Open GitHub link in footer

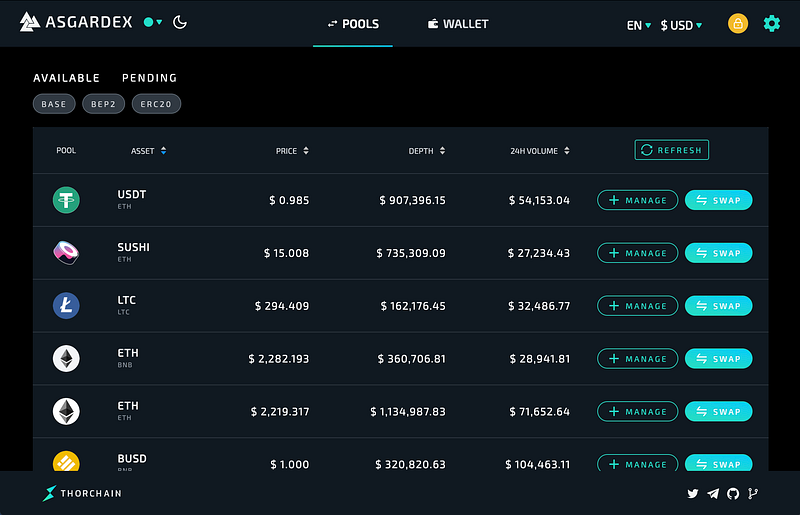point(733,493)
